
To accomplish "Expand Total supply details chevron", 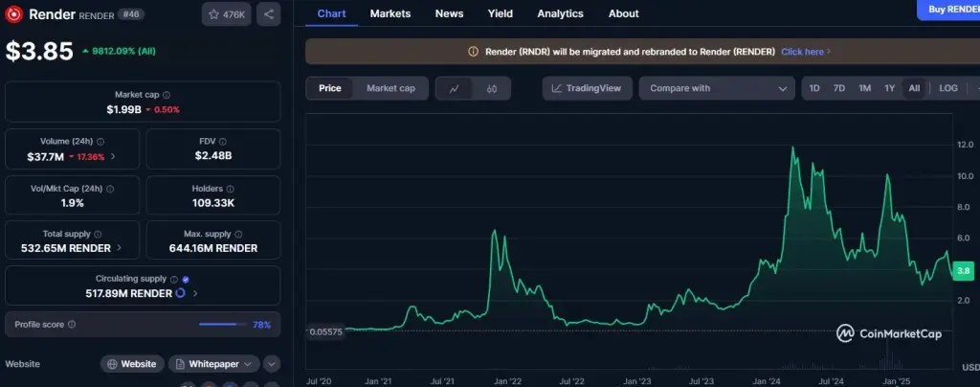I will click(119, 248).
